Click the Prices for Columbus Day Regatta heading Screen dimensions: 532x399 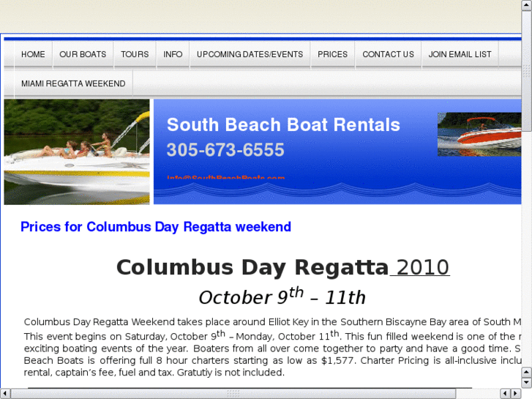coord(156,227)
